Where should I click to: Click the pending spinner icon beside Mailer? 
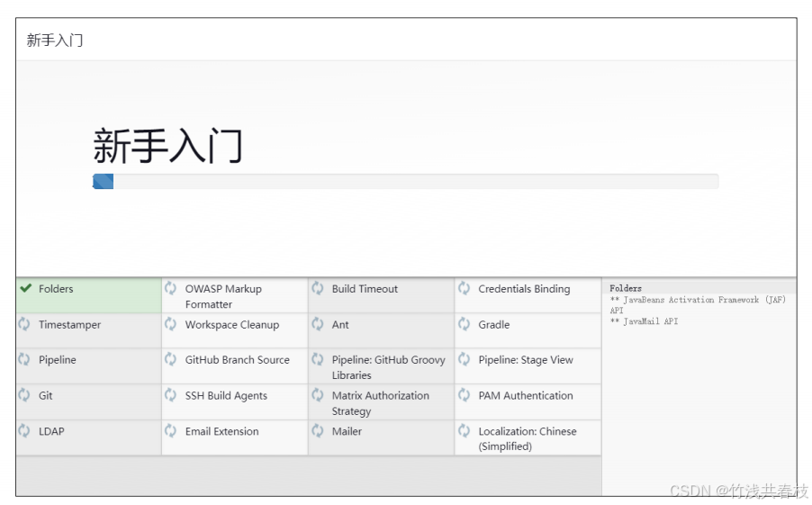click(x=318, y=430)
